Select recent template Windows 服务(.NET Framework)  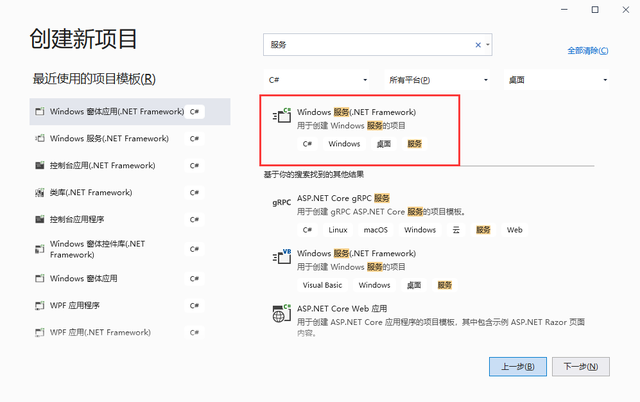tap(130, 138)
